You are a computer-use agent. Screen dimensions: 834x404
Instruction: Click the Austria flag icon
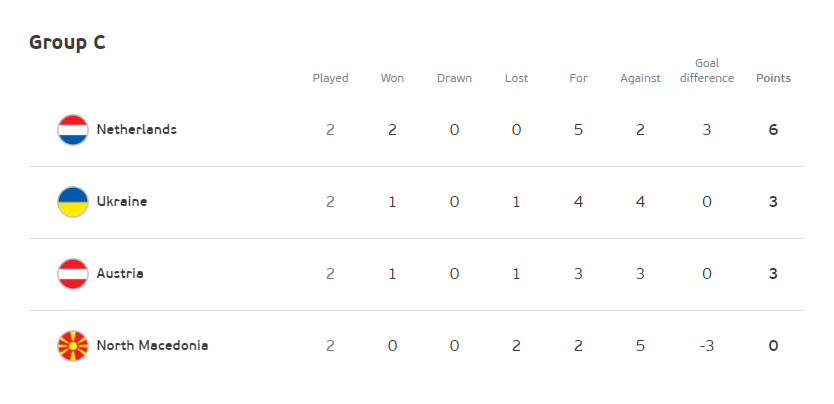[73, 274]
